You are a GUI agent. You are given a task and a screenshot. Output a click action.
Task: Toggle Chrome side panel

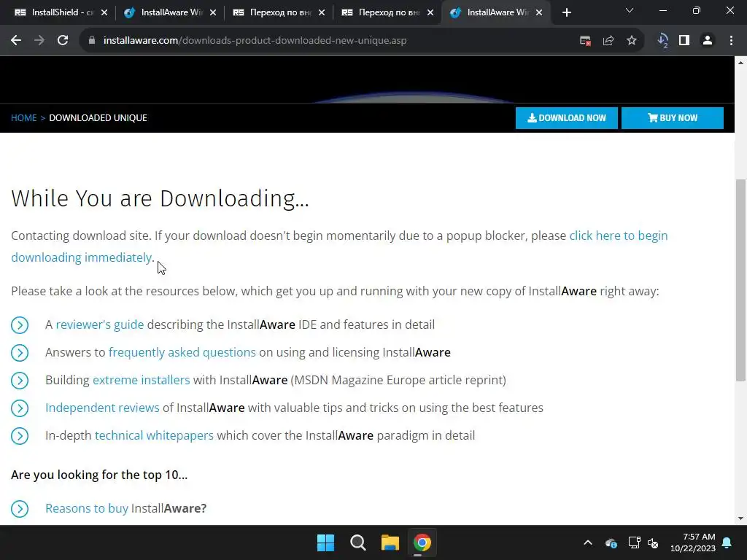coord(684,41)
